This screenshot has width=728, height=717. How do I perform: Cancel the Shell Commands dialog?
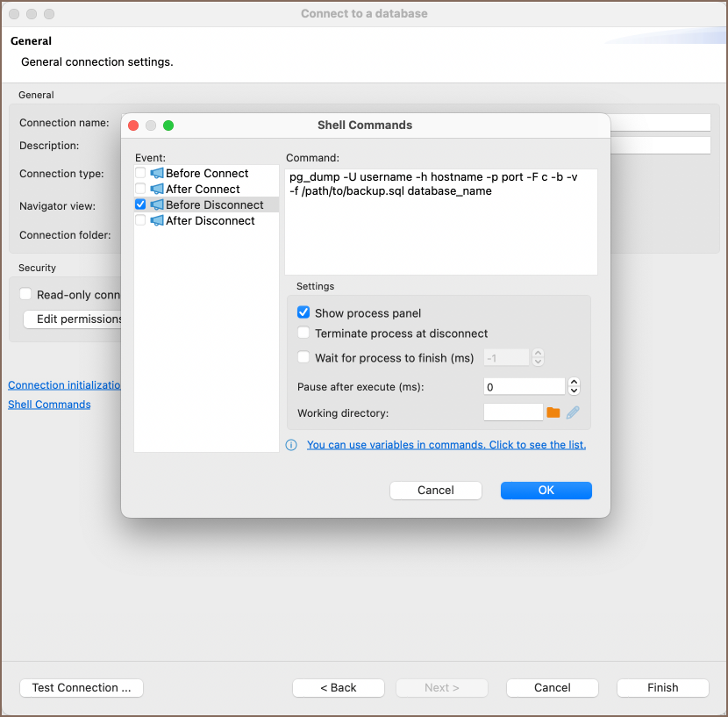[435, 491]
